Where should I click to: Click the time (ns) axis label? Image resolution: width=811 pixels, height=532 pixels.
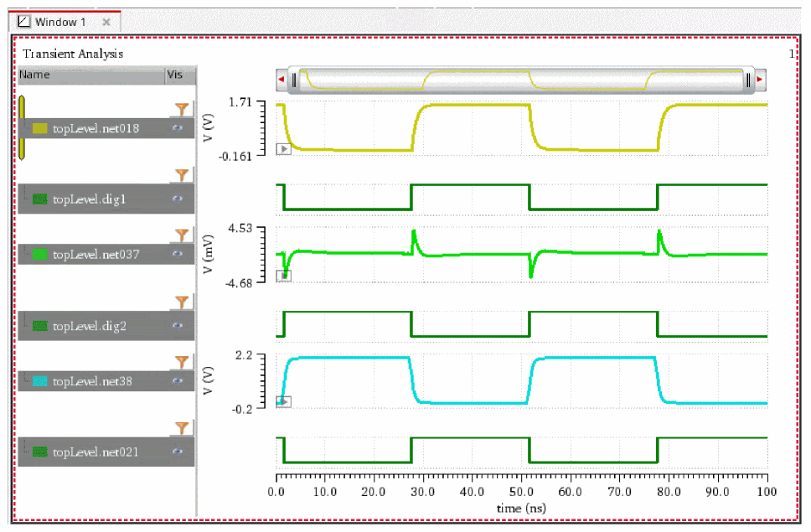pos(521,509)
